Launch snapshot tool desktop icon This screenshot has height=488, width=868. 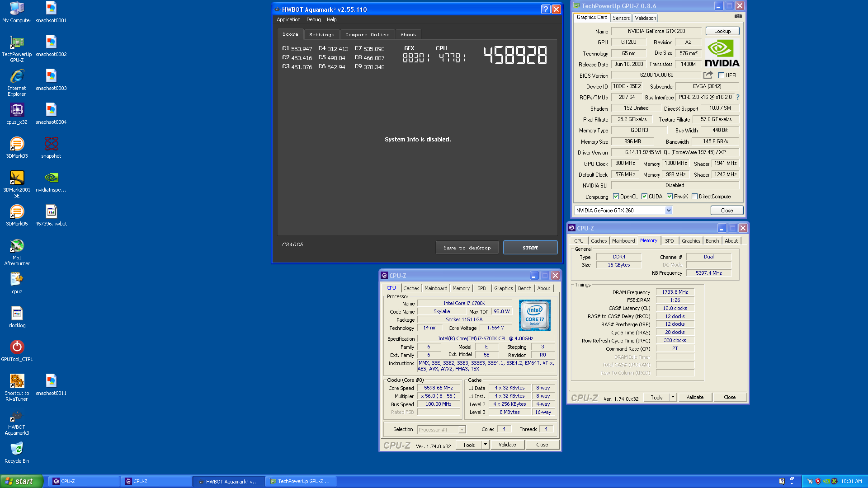click(x=51, y=147)
